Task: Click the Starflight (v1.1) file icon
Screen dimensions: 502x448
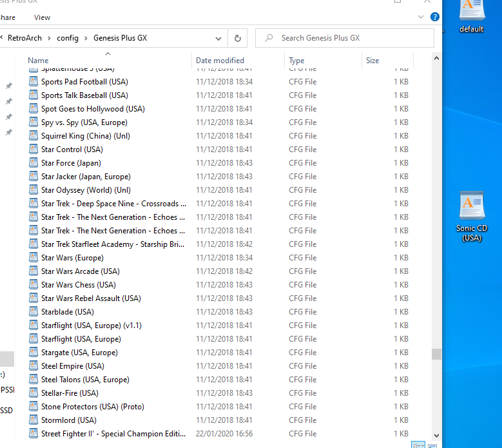Action: tap(34, 325)
